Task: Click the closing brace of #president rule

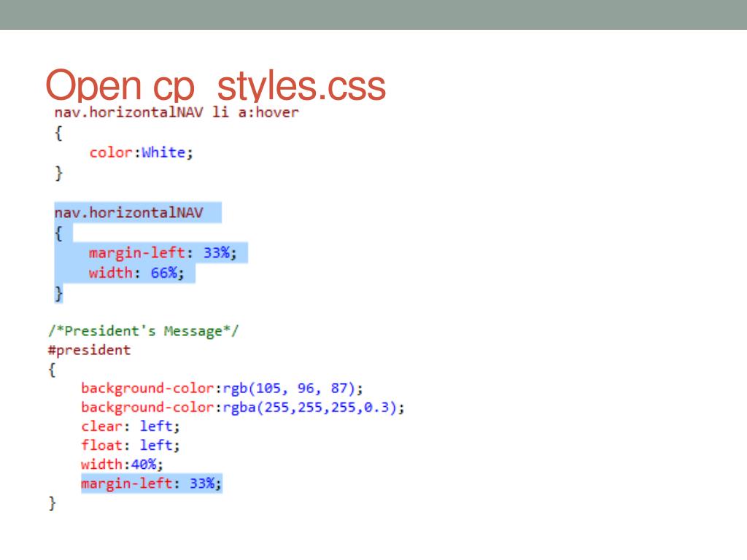Action: 52,503
